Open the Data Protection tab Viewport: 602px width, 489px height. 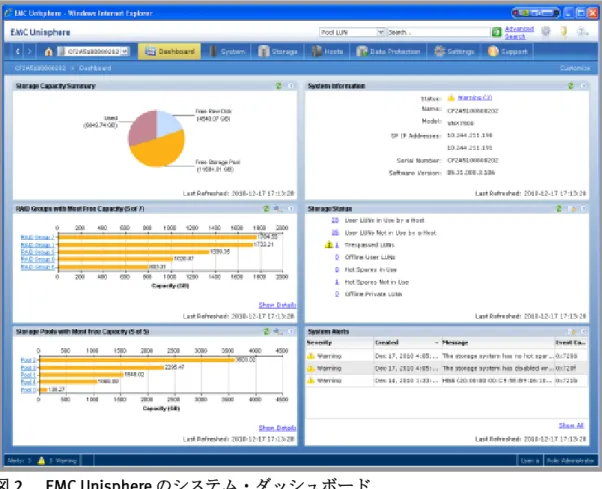pyautogui.click(x=388, y=51)
